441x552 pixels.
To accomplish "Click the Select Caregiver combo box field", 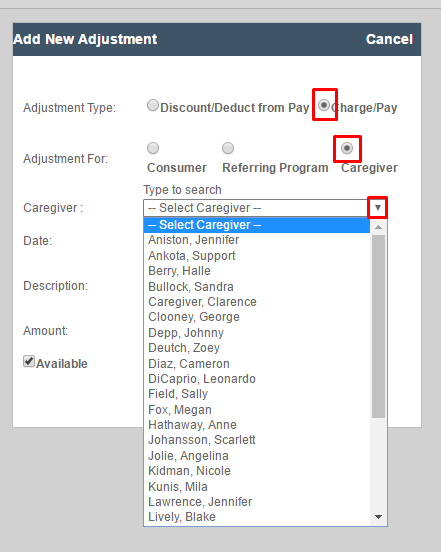I will point(265,208).
